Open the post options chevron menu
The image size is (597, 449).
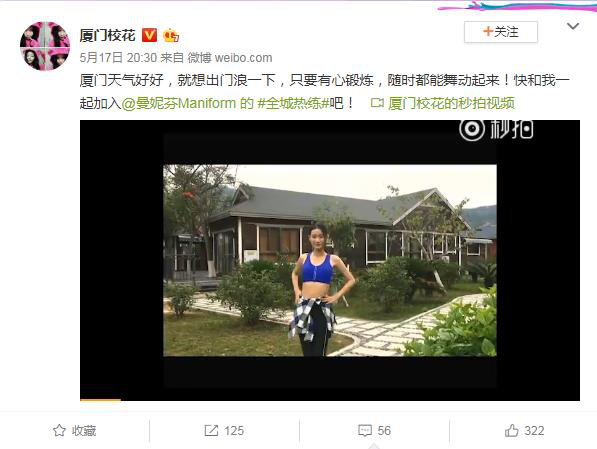click(573, 26)
